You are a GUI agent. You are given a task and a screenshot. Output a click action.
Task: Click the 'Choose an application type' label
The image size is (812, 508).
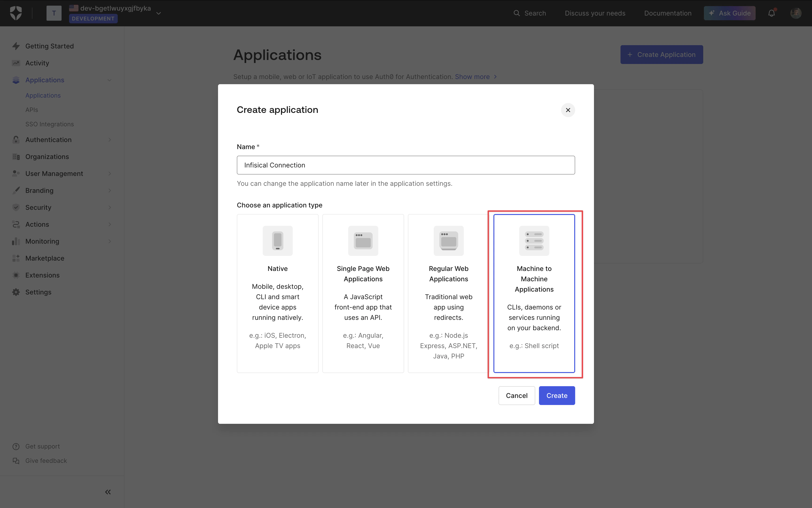click(x=280, y=205)
